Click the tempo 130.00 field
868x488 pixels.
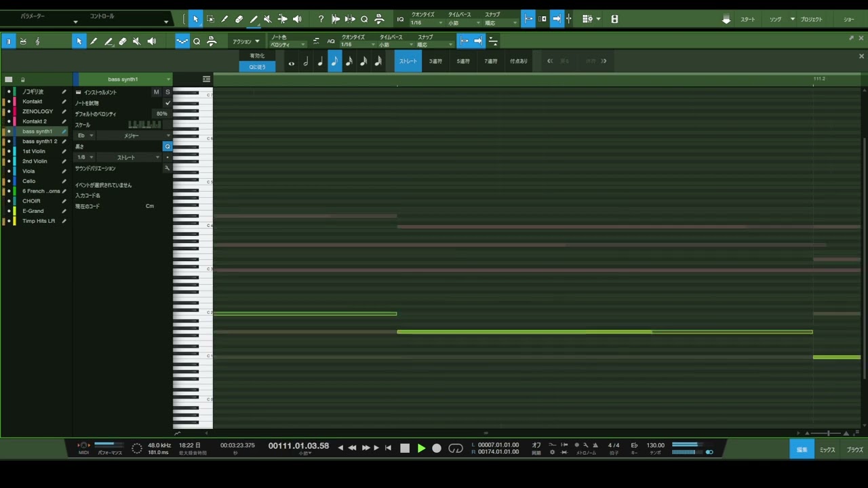tap(655, 445)
